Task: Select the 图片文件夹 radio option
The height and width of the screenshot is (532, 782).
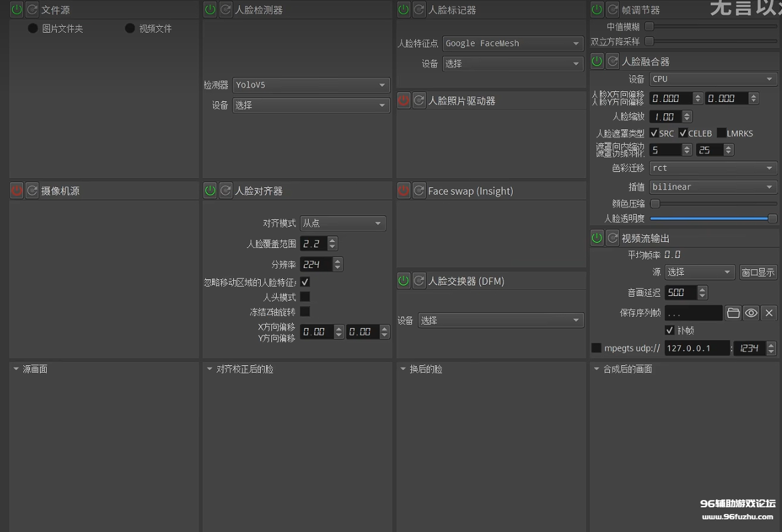Action: click(33, 29)
